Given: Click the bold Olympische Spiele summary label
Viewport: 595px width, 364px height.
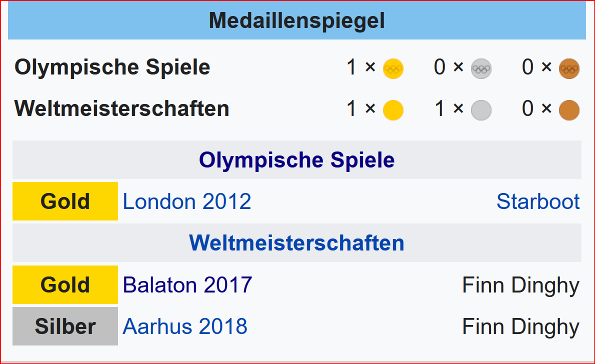Looking at the screenshot, I should pos(112,67).
